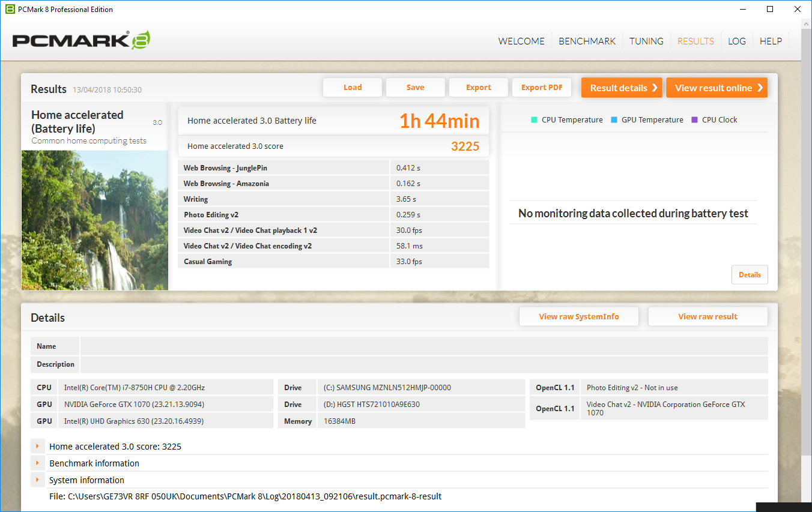Click View result online
The height and width of the screenshot is (512, 812).
tap(717, 88)
